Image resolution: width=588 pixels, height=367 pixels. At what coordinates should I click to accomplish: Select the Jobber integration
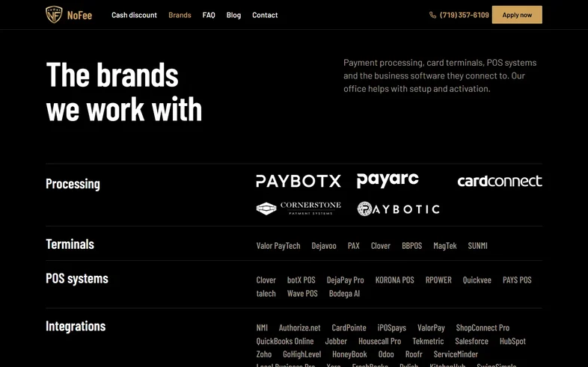[x=336, y=341]
